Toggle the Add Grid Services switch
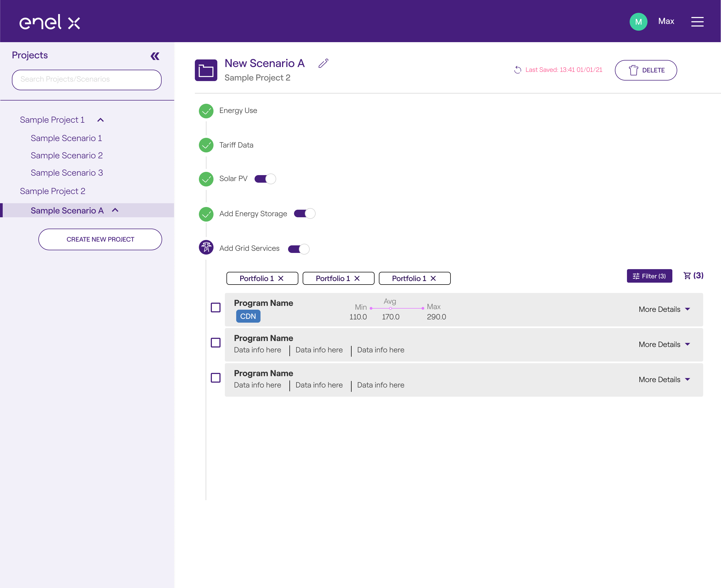 (x=299, y=249)
